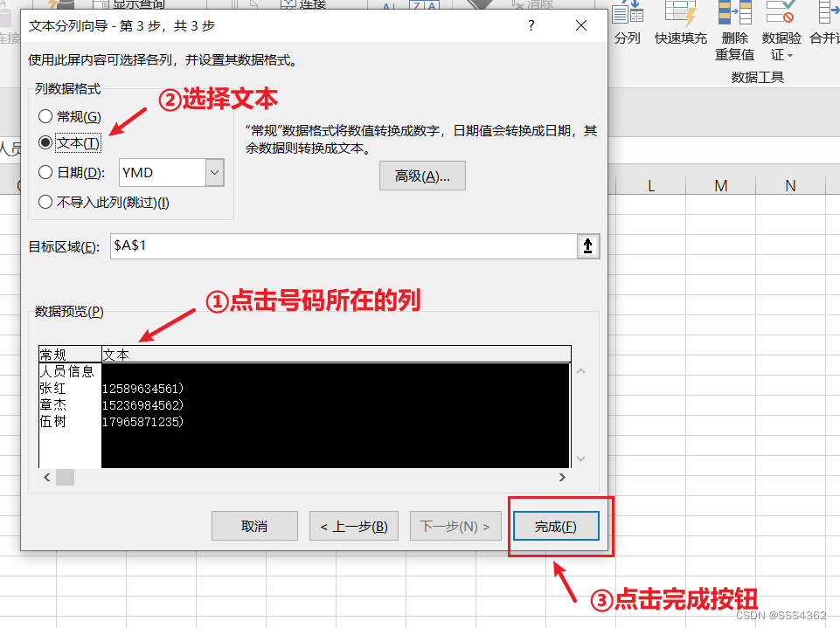Click the 快速填充 ribbon icon
The image size is (840, 628).
(681, 23)
